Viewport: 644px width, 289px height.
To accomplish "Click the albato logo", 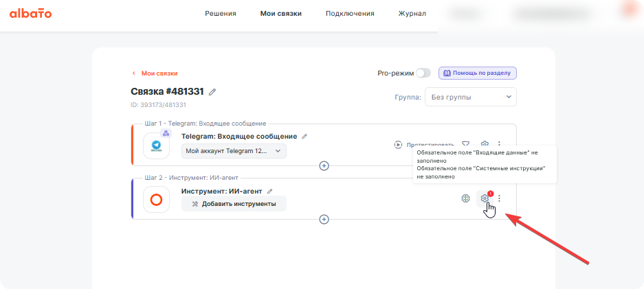I will [30, 14].
